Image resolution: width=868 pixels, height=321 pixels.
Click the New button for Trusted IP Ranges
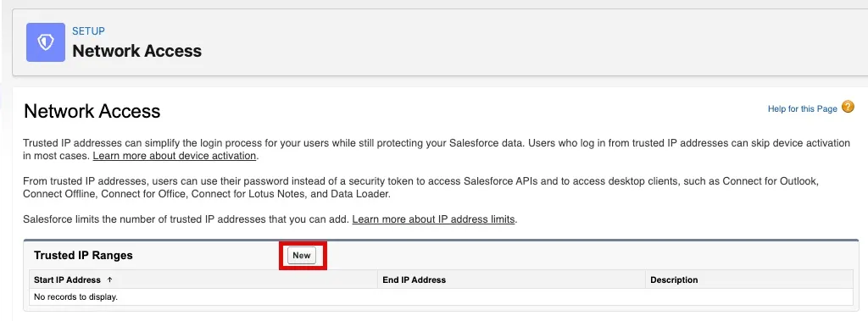(x=302, y=256)
